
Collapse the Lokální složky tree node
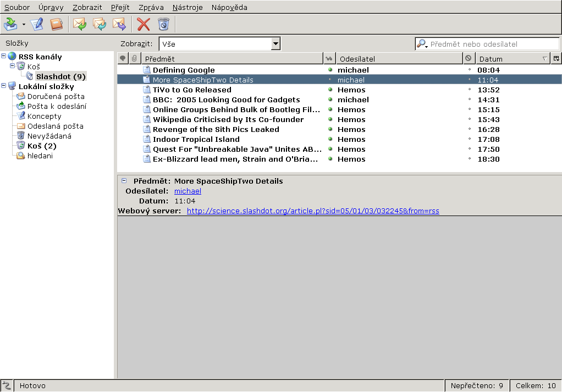click(4, 86)
